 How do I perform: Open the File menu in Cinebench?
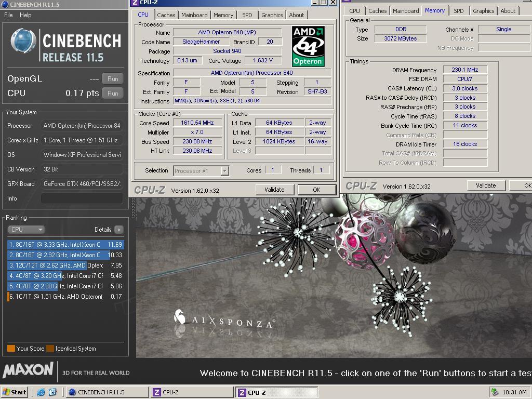click(x=8, y=15)
